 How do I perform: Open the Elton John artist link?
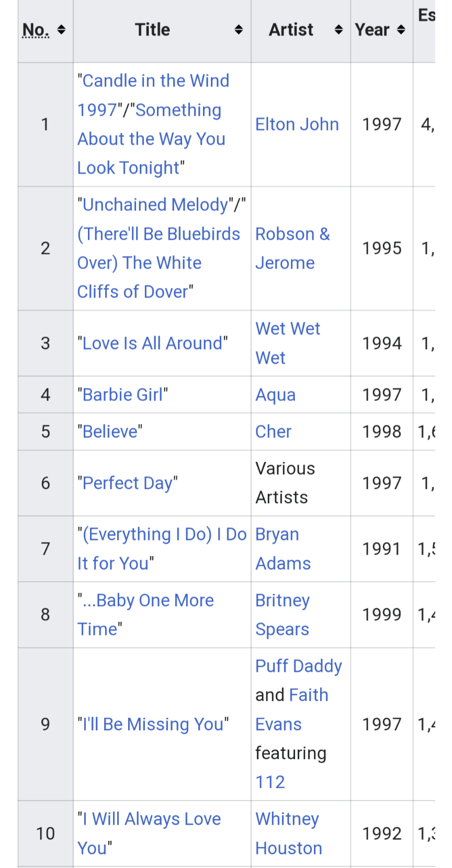tap(297, 124)
